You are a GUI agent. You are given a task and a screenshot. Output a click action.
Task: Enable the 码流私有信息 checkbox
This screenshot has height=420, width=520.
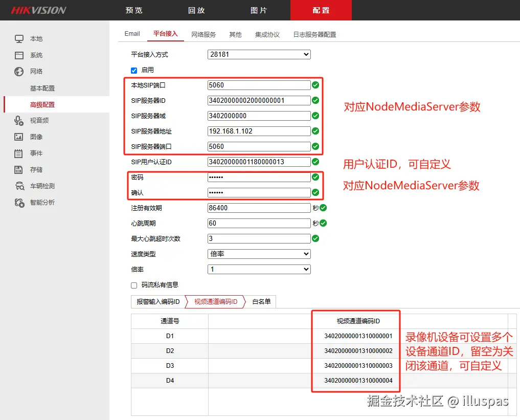(x=134, y=285)
